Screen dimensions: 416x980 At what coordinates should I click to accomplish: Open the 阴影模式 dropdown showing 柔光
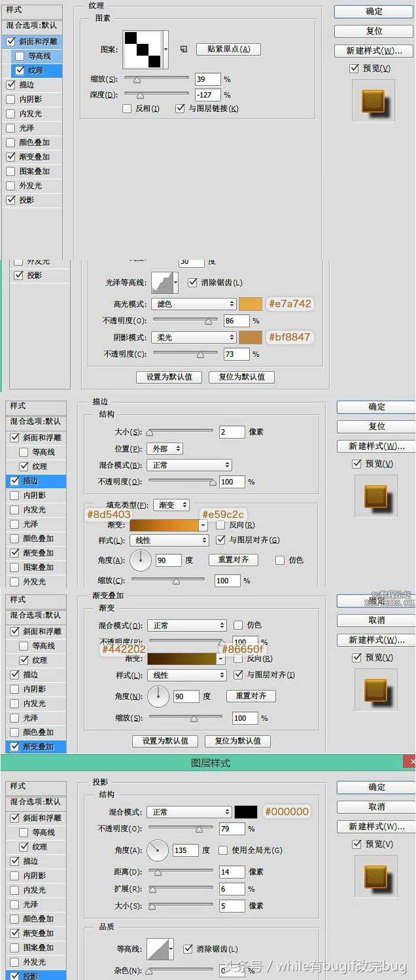click(194, 338)
